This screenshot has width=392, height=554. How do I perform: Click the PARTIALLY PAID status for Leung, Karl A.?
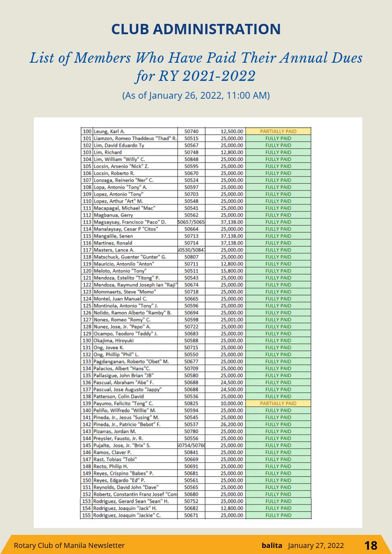point(278,131)
